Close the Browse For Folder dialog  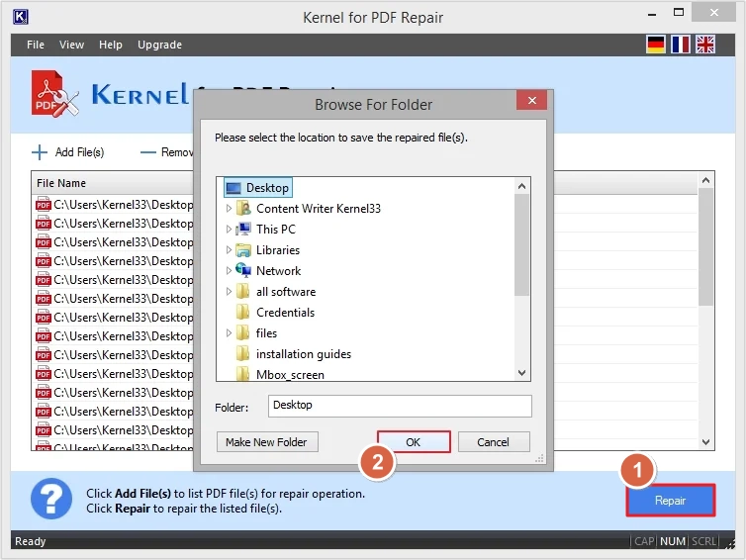pos(532,100)
